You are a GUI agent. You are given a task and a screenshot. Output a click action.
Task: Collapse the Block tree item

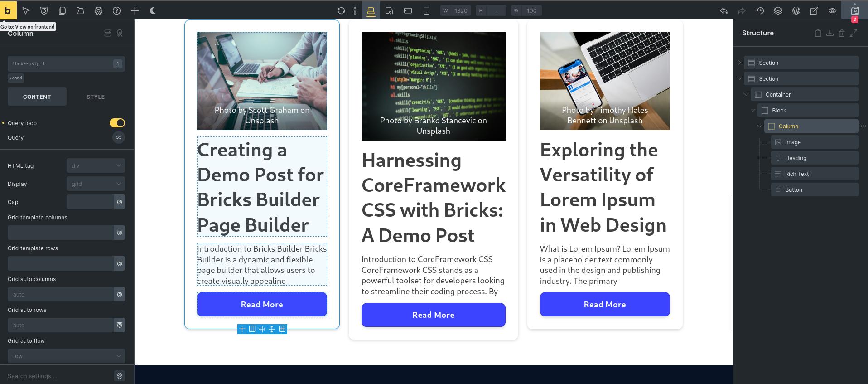(x=753, y=110)
